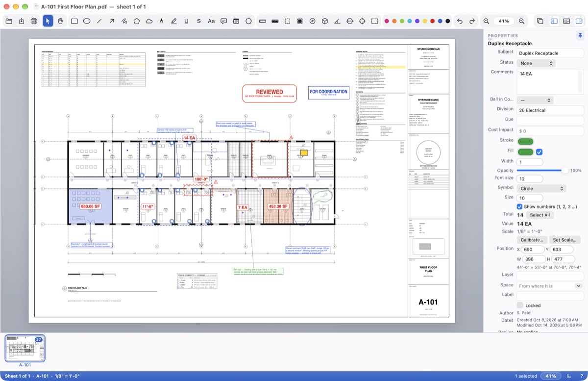Image resolution: width=588 pixels, height=381 pixels.
Task: Select the arrow pointer tool
Action: point(48,21)
